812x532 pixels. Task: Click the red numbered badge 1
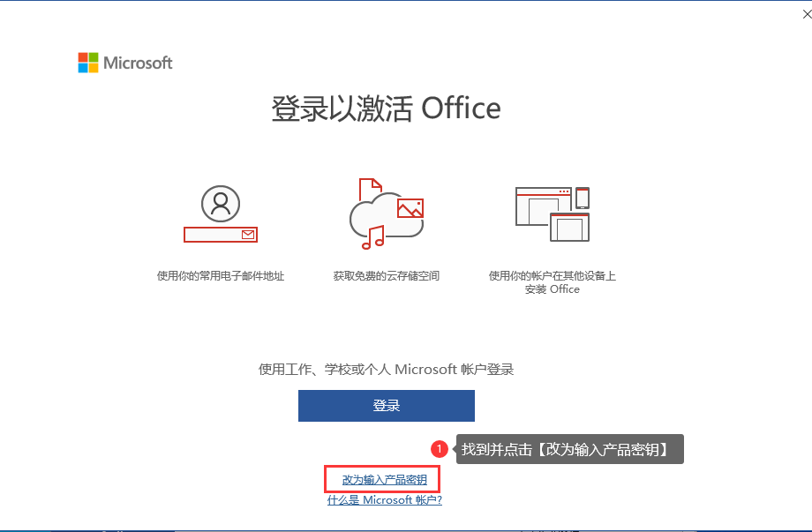(x=439, y=449)
